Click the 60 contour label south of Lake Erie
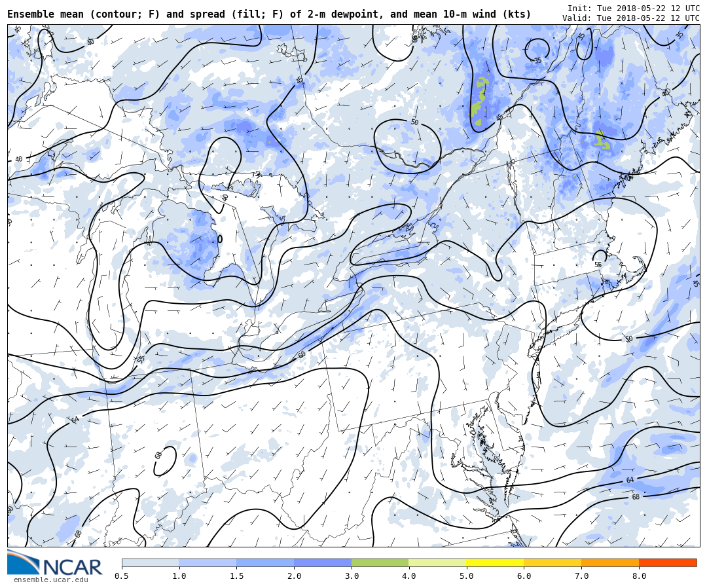The height and width of the screenshot is (588, 707). coord(302,355)
